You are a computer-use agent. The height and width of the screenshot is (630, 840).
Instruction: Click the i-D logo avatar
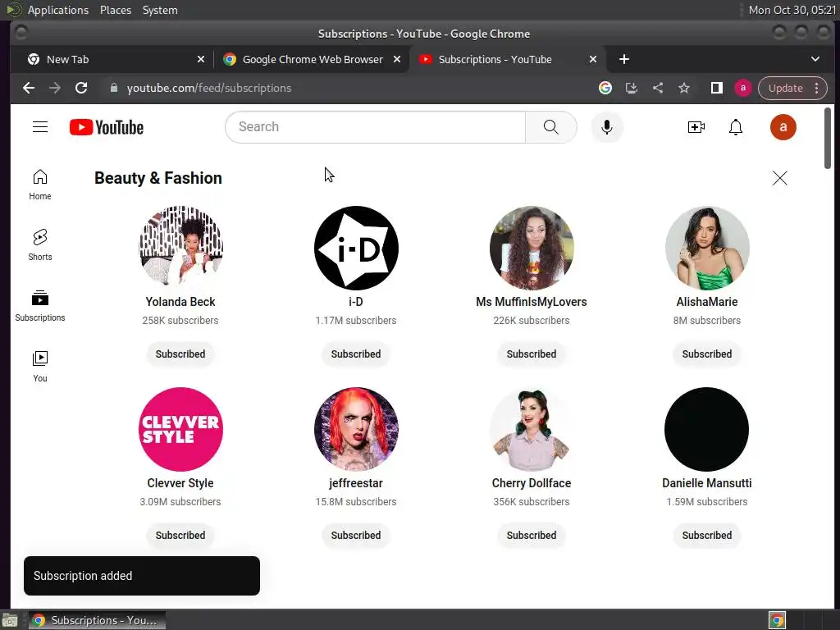[x=356, y=248]
